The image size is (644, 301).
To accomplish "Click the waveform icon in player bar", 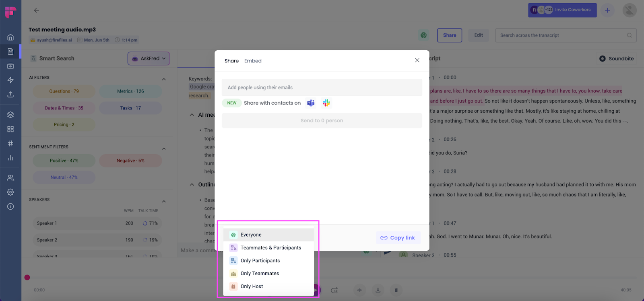I will click(360, 290).
